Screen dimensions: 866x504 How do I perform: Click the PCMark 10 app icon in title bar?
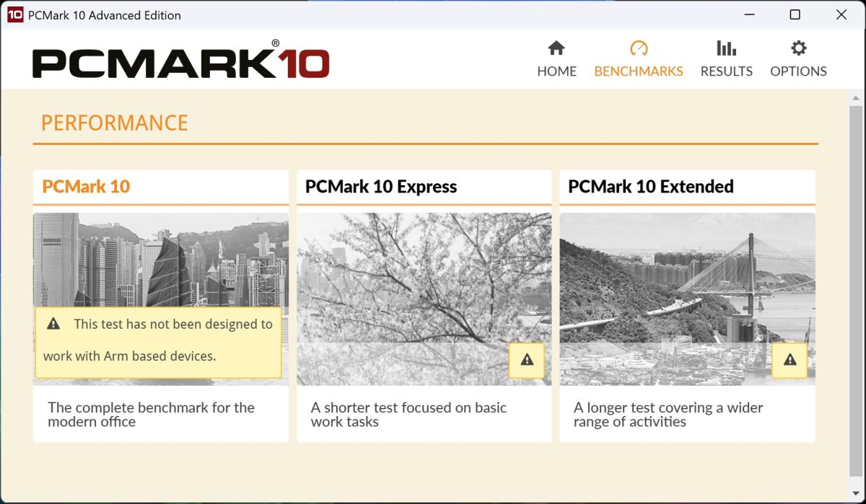pyautogui.click(x=14, y=14)
